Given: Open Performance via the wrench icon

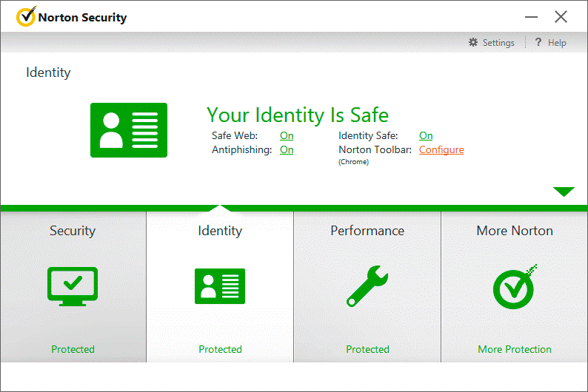Looking at the screenshot, I should point(367,286).
